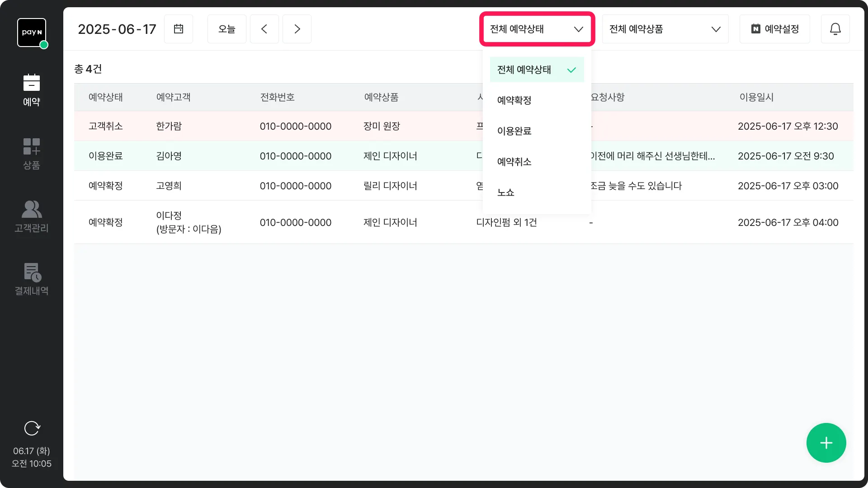The image size is (868, 488).
Task: Open the 상품 section in the sidebar
Action: pos(32,154)
